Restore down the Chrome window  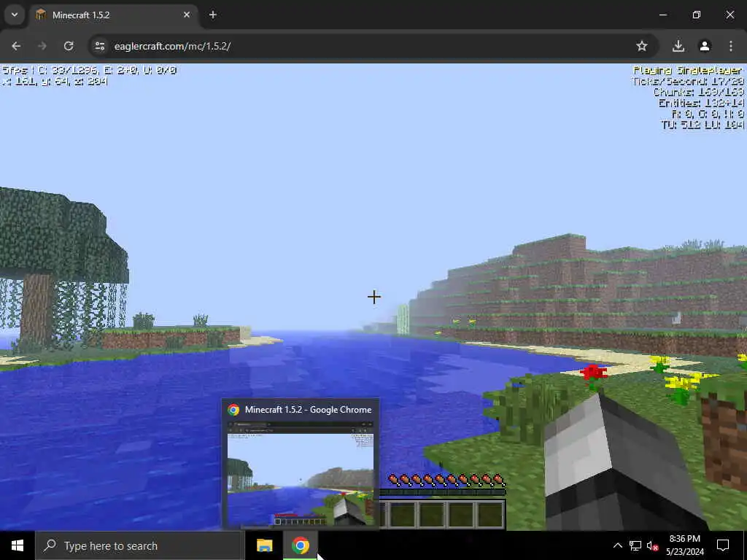(x=697, y=15)
